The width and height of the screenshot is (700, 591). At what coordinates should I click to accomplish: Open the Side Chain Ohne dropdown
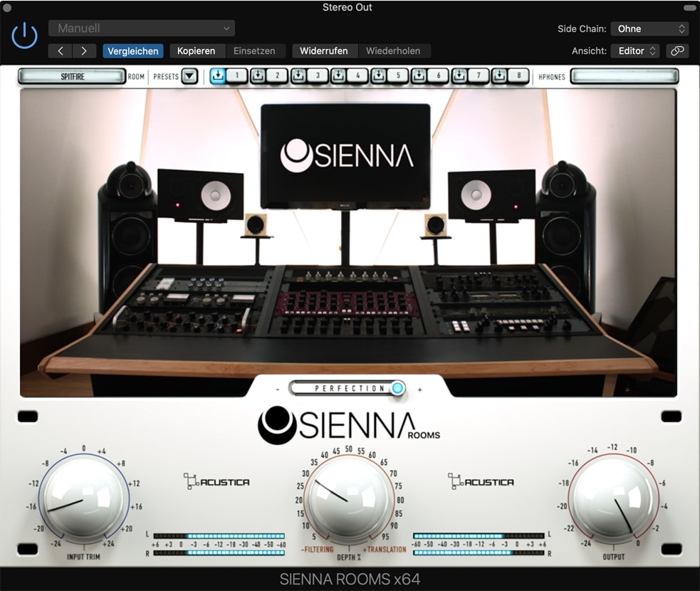point(649,28)
